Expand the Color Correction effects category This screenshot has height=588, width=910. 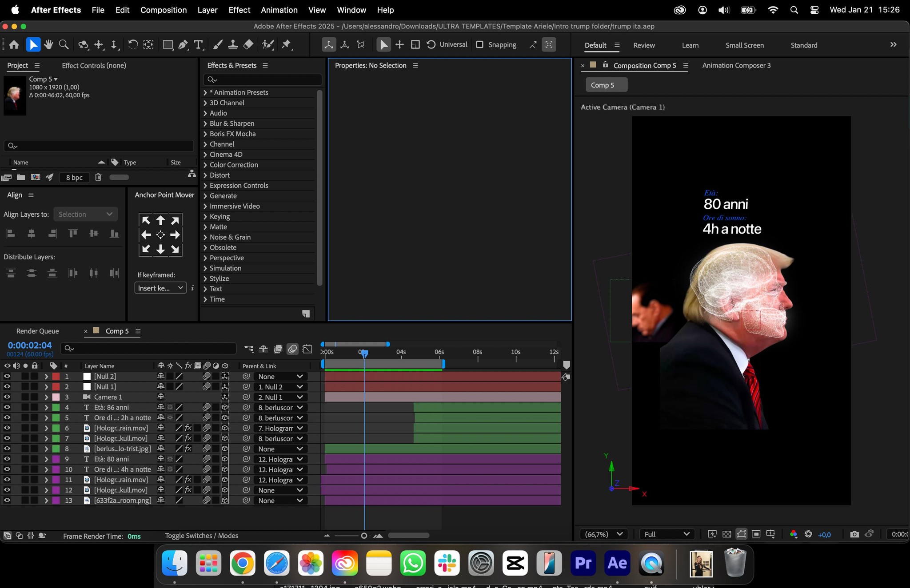click(x=205, y=165)
